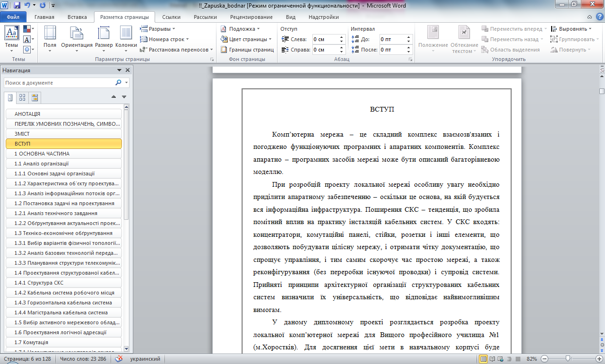Switch to the Рецензирование tab
Image resolution: width=605 pixels, height=364 pixels.
tap(251, 17)
